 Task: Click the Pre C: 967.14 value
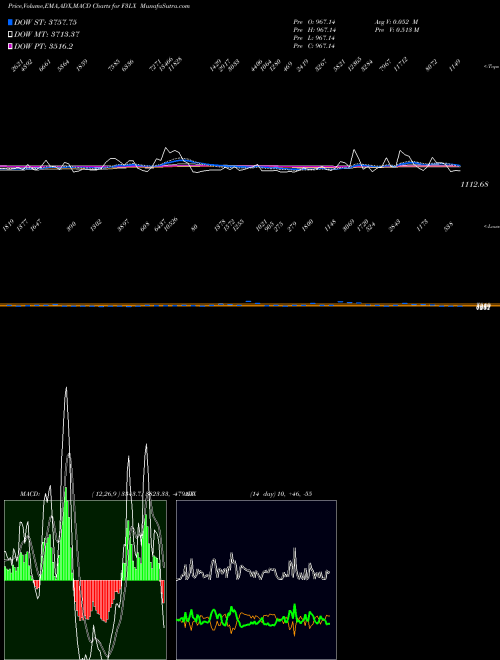tap(314, 46)
